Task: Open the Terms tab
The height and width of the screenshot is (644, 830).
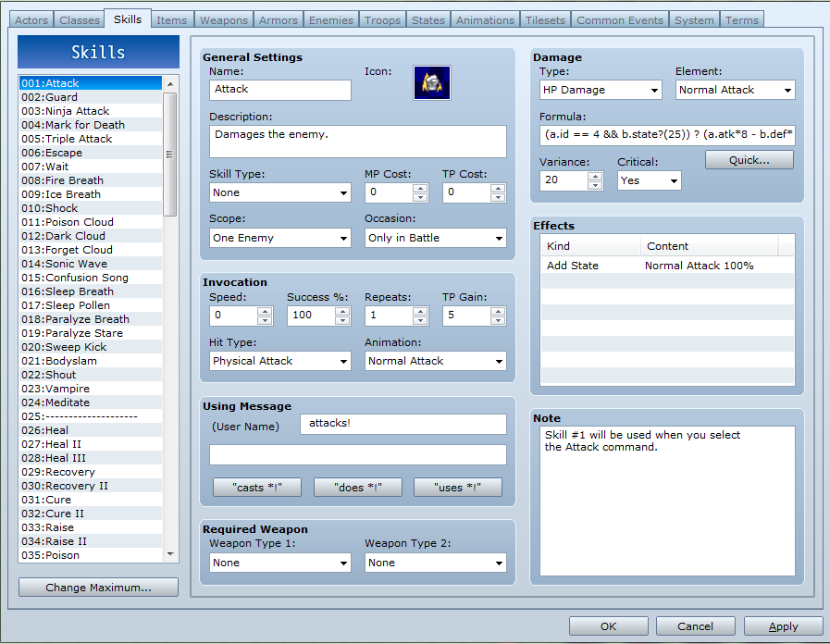Action: (x=741, y=20)
